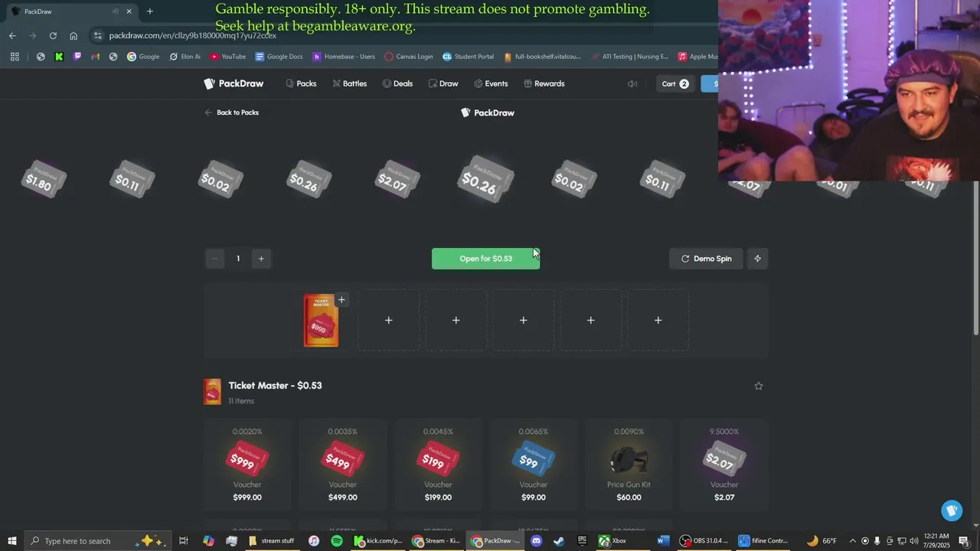Add a pack in the fifth slot
980x551 pixels.
click(x=590, y=320)
